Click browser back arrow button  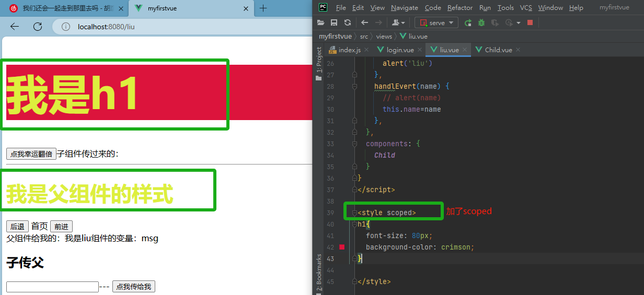click(x=15, y=27)
